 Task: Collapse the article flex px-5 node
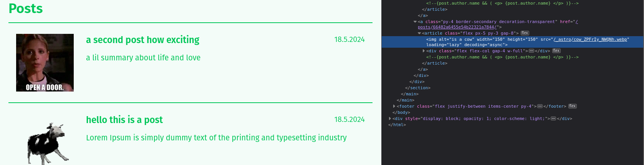[x=419, y=33]
